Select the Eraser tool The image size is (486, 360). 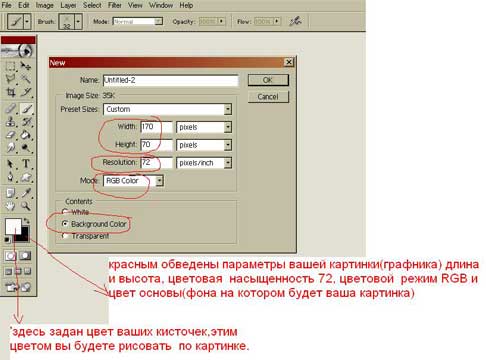(11, 135)
